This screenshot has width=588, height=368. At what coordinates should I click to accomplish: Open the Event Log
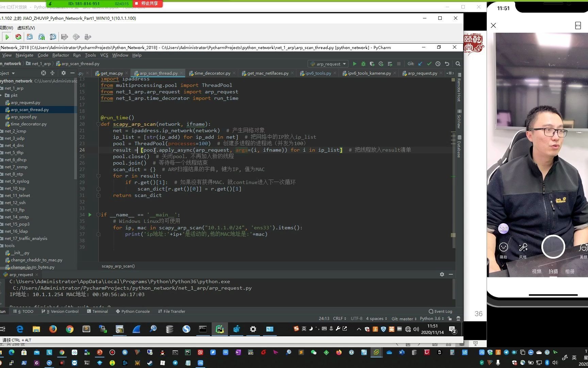440,311
